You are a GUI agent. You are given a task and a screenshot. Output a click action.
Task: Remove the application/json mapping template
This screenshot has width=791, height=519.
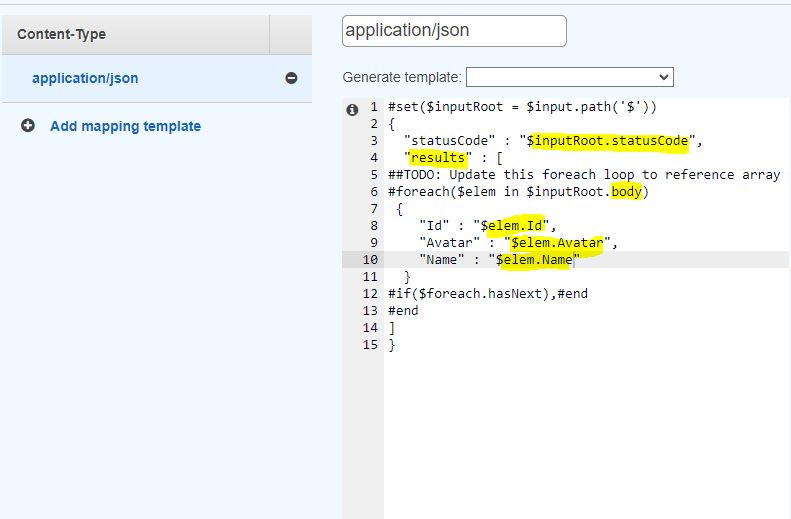tap(291, 78)
